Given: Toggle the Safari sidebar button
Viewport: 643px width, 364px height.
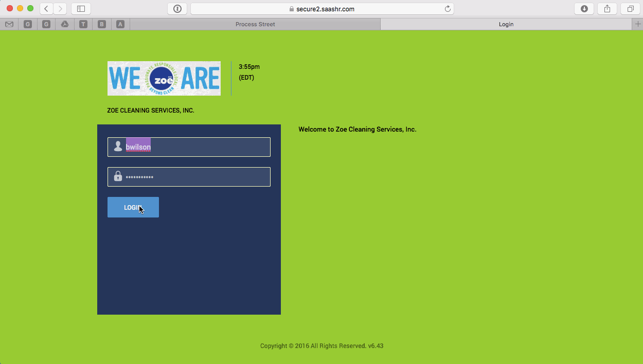Looking at the screenshot, I should tap(81, 9).
